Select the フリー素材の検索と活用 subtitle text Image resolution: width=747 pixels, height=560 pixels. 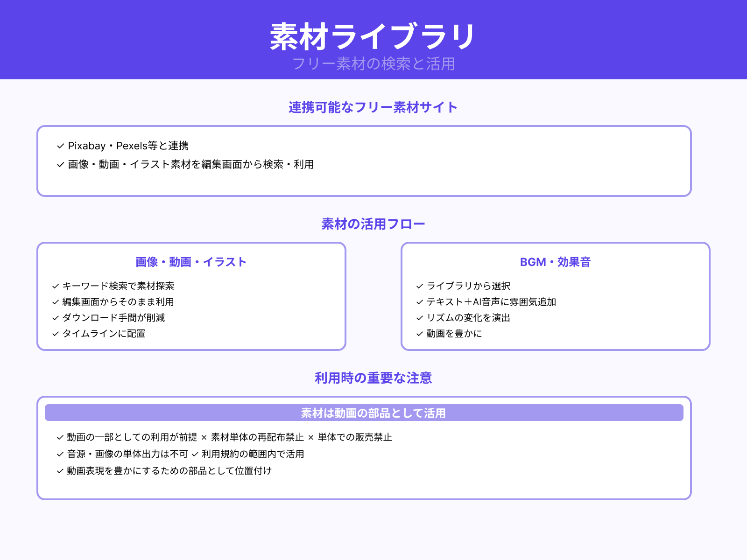tap(373, 65)
